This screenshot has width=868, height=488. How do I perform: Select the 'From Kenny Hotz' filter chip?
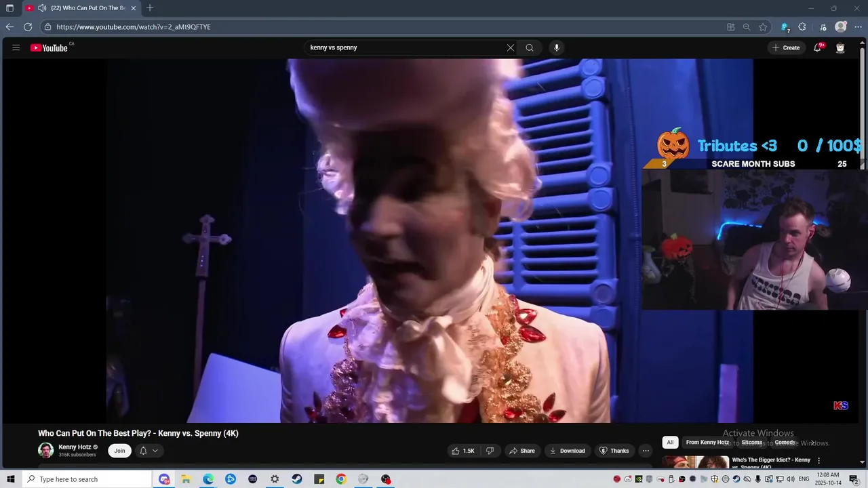click(x=707, y=443)
